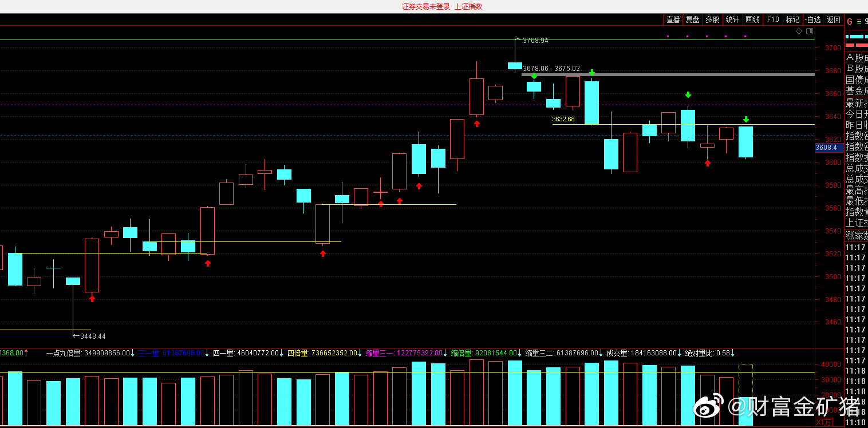
Task: Switch to 多股 multi-stock view
Action: coord(712,19)
